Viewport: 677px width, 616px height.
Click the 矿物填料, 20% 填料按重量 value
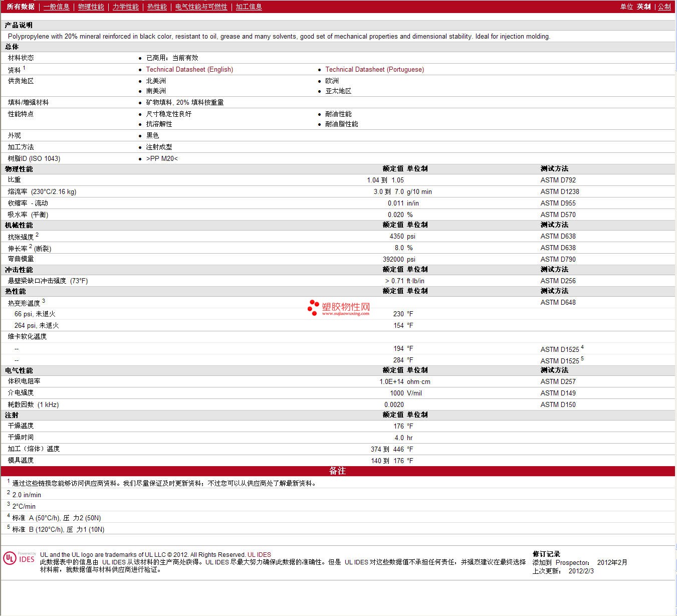185,102
